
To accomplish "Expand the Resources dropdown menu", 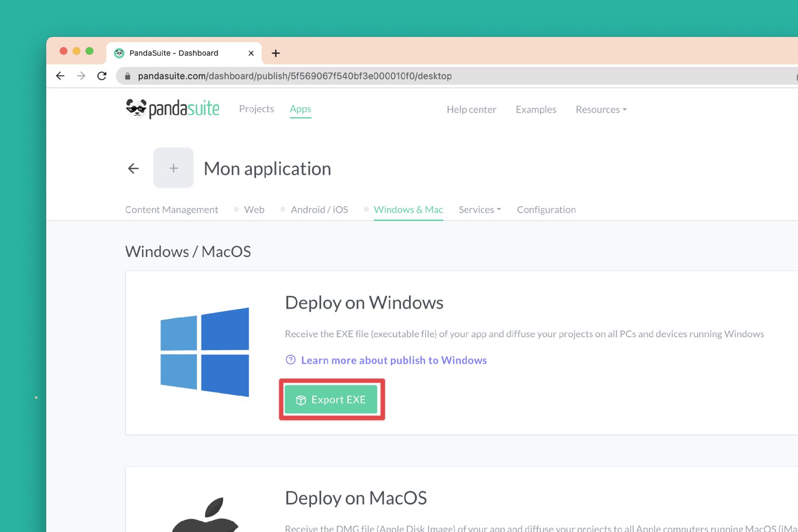I will 601,110.
